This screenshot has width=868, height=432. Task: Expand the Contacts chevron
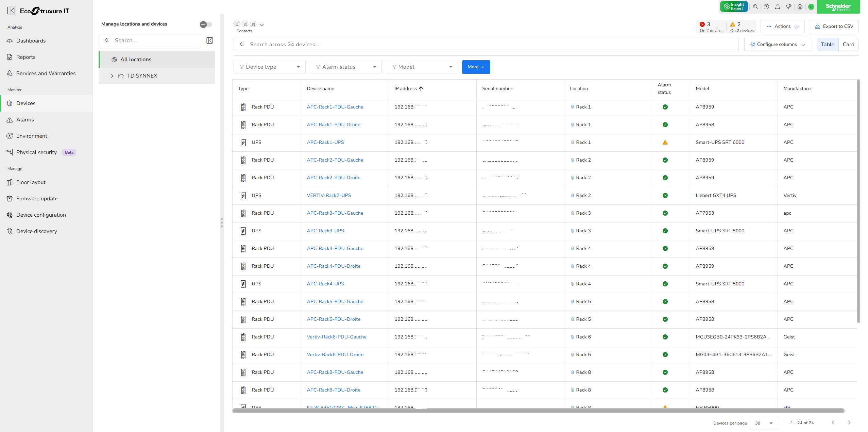(262, 25)
